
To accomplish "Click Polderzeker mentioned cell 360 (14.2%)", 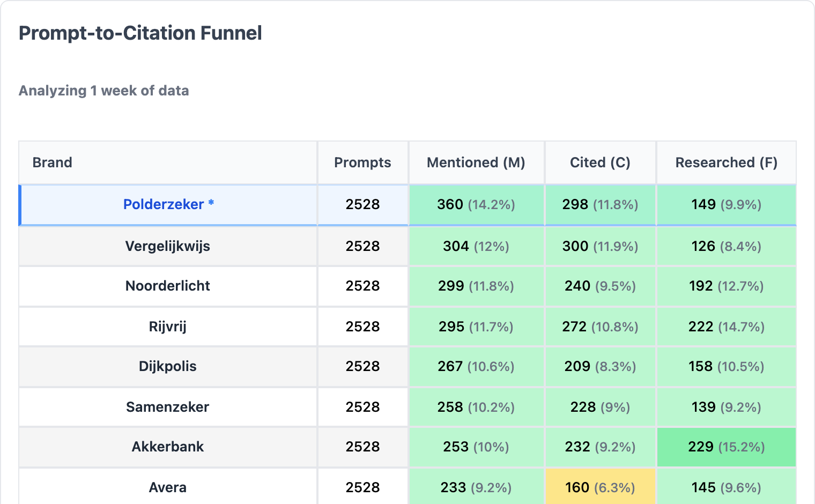I will (476, 204).
